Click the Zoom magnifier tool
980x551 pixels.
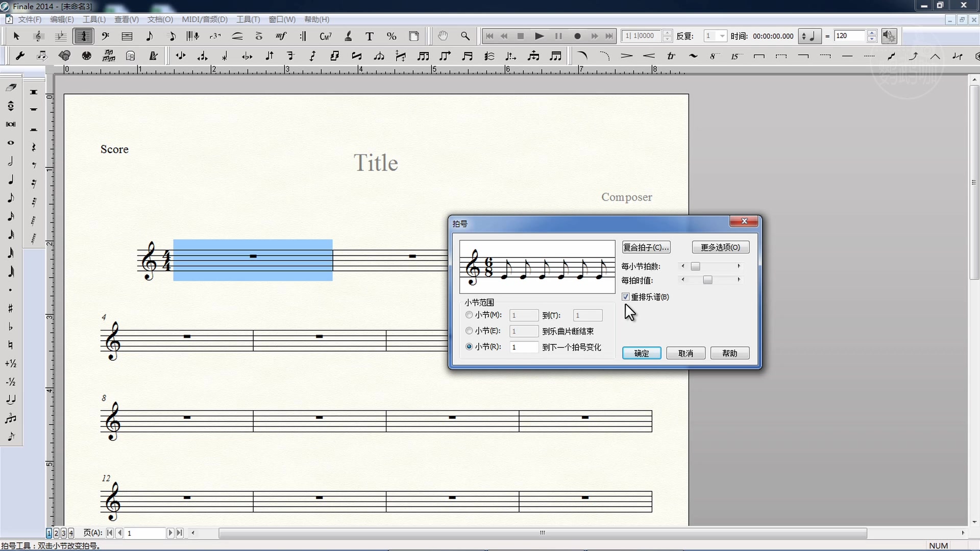tap(465, 36)
